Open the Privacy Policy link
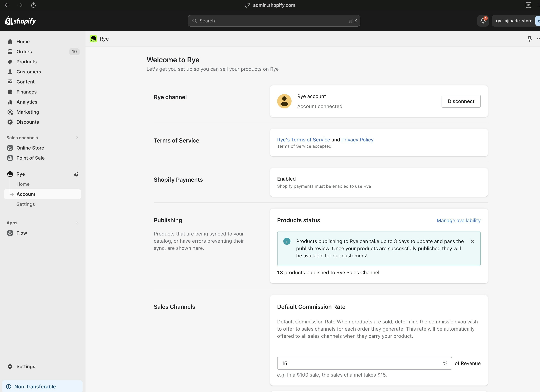 (x=357, y=140)
